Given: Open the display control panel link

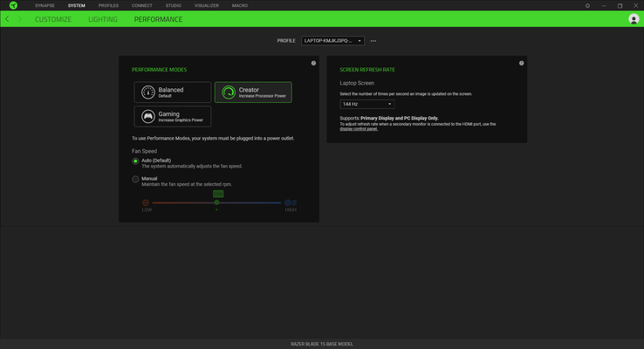Looking at the screenshot, I should click(x=359, y=129).
